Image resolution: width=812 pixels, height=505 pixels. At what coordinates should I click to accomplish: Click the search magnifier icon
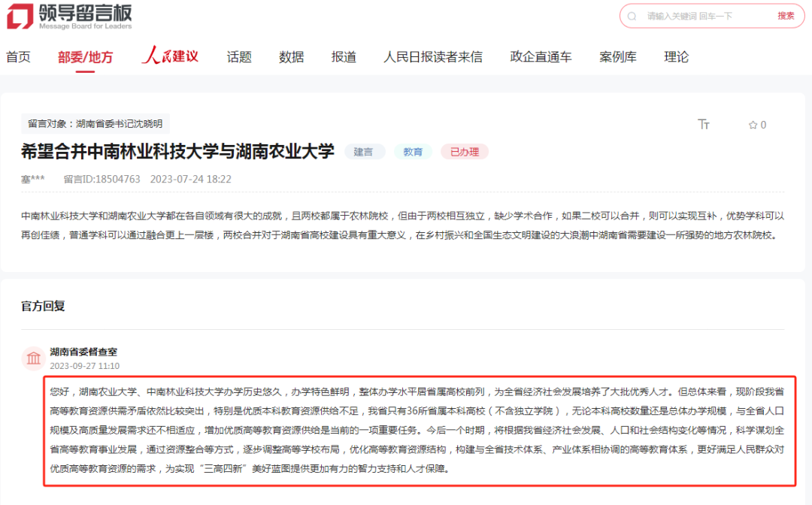(631, 17)
